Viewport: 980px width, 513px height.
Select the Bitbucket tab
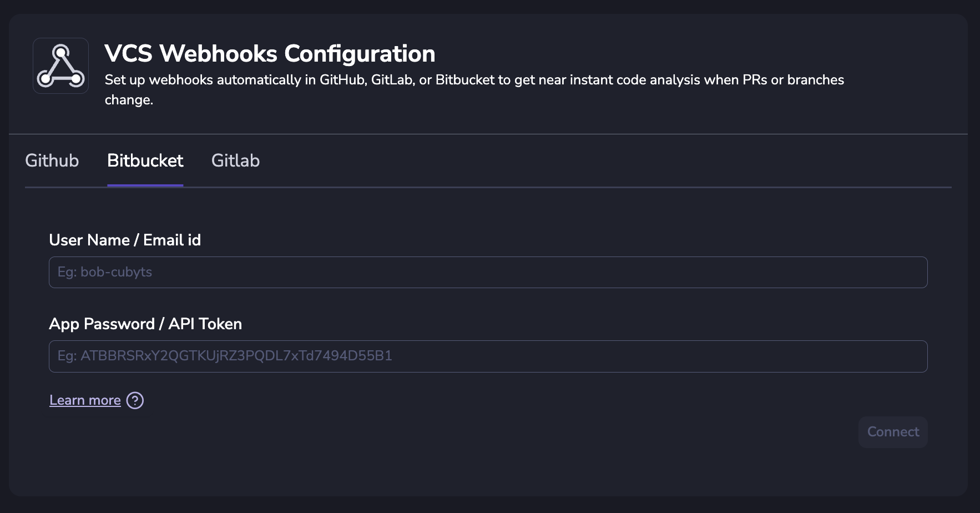pyautogui.click(x=145, y=160)
